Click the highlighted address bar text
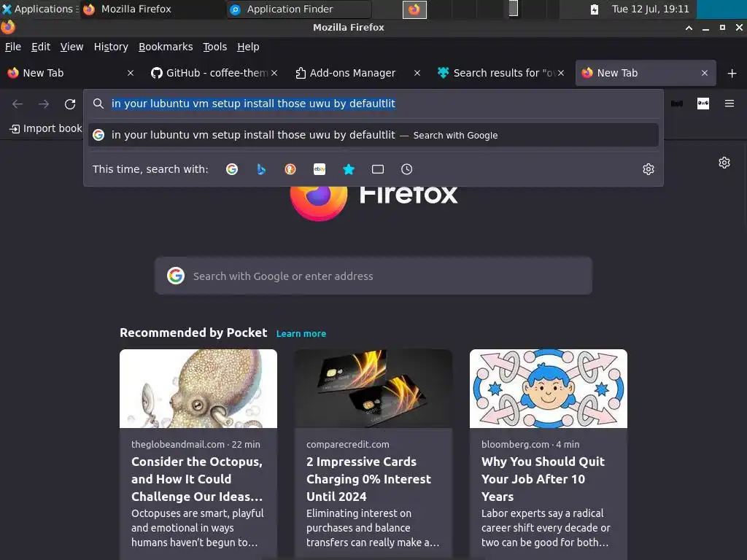 point(253,104)
